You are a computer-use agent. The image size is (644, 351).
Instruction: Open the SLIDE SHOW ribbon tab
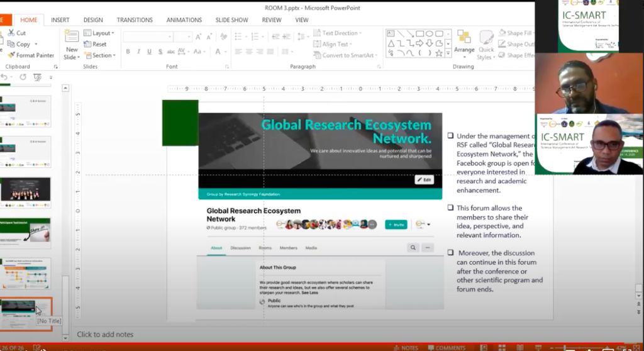pyautogui.click(x=231, y=19)
